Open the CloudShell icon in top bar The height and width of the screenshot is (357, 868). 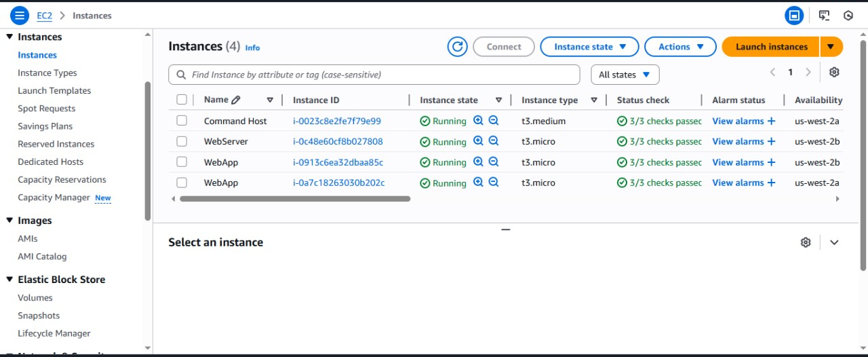click(x=824, y=15)
